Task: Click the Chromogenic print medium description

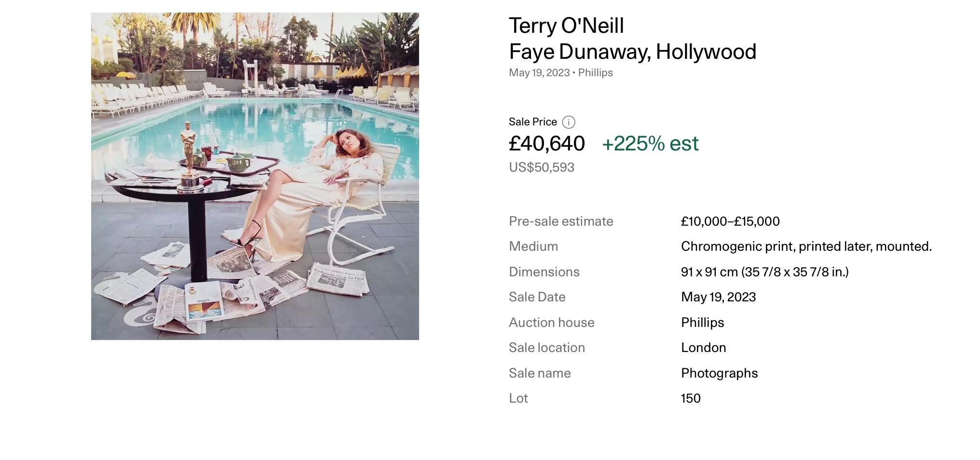Action: point(806,246)
